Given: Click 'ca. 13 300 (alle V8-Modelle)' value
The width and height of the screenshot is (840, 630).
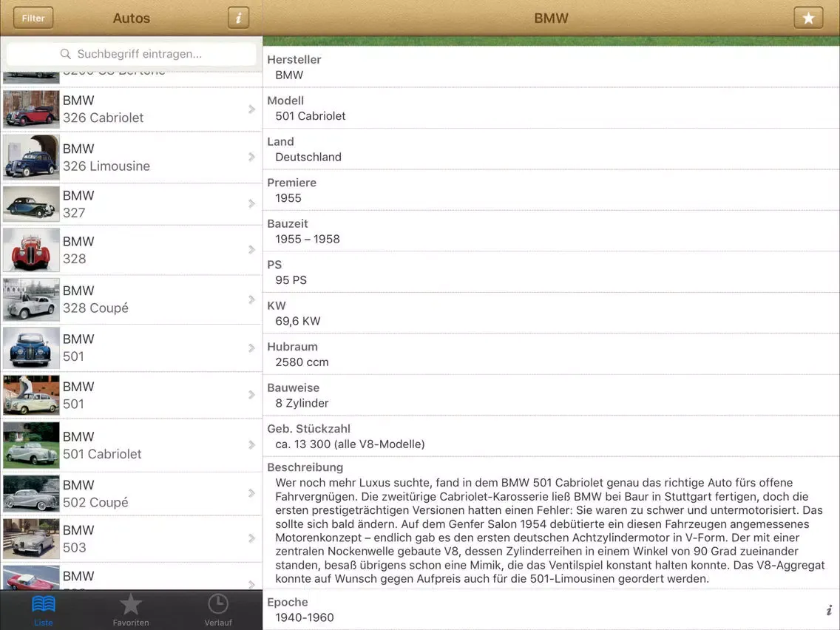Looking at the screenshot, I should (x=350, y=444).
